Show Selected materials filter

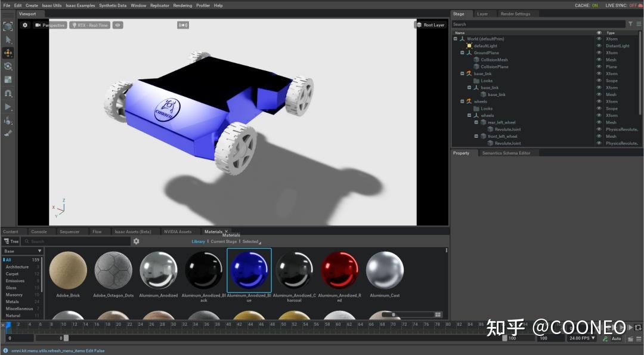click(250, 242)
